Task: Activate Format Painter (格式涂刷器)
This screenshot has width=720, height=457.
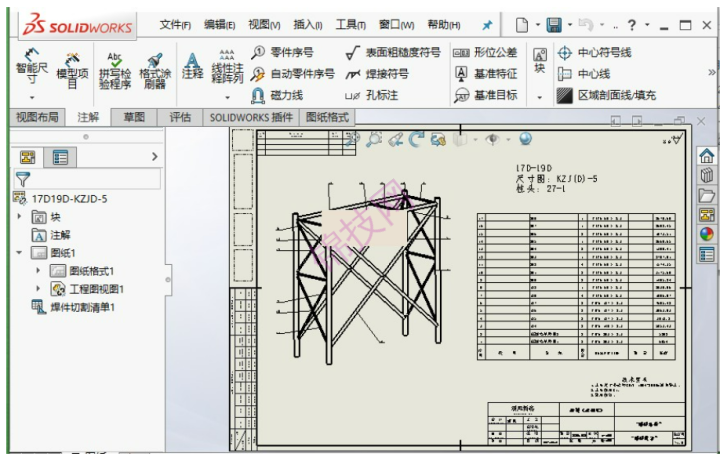Action: [x=155, y=70]
